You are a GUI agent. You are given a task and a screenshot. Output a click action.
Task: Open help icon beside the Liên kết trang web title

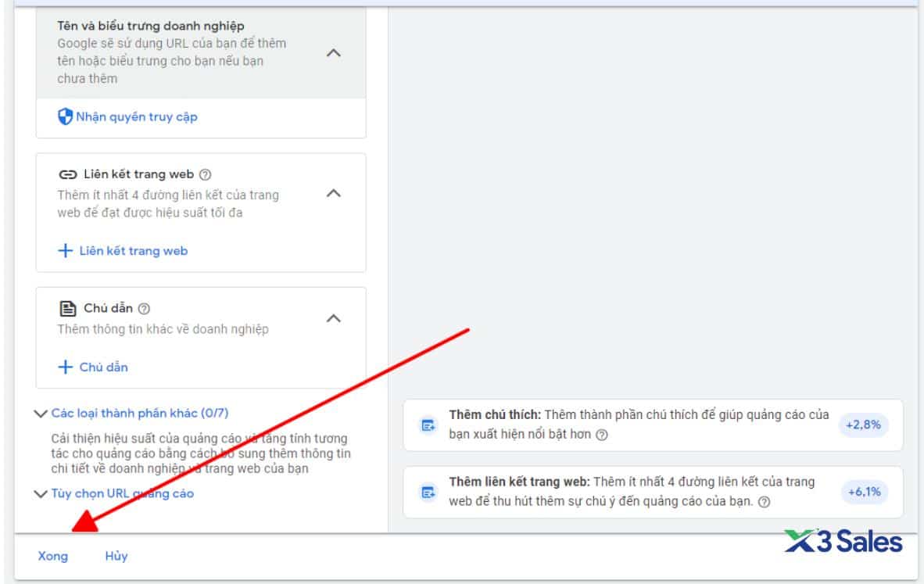(x=205, y=174)
